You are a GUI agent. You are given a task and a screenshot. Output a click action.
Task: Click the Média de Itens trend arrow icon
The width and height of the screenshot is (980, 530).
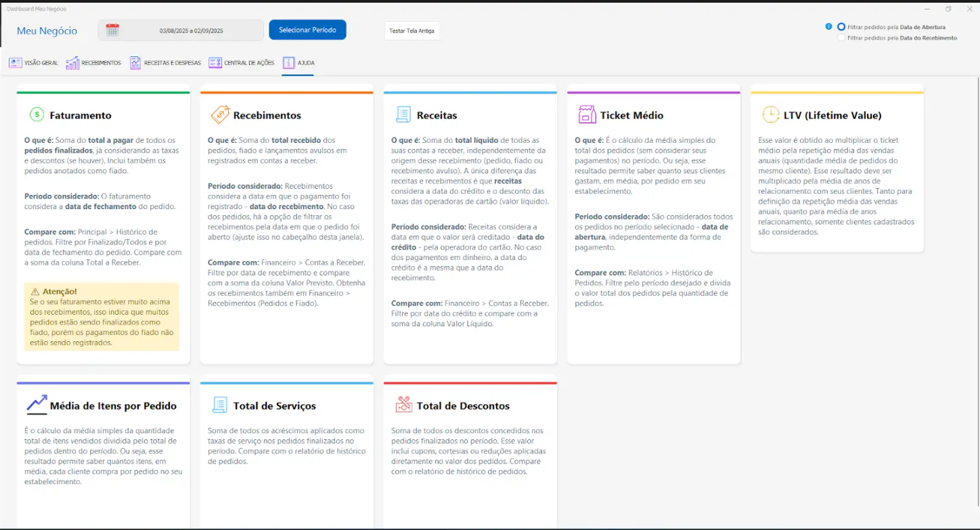click(x=37, y=404)
